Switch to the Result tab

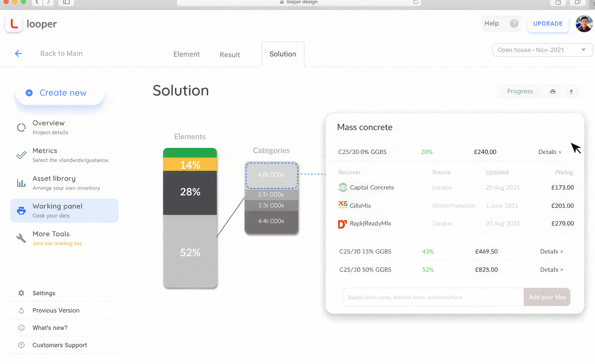point(230,55)
